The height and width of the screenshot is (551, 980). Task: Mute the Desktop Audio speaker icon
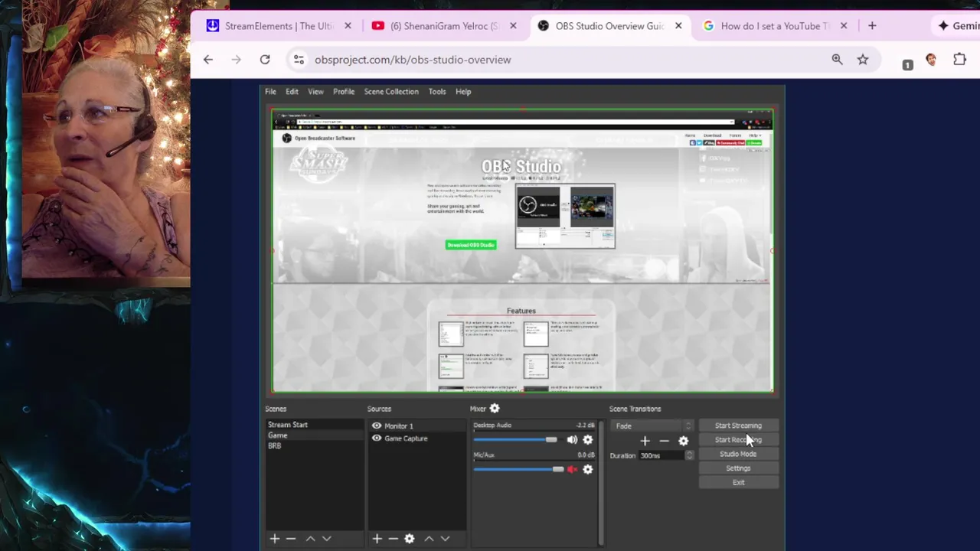coord(572,440)
